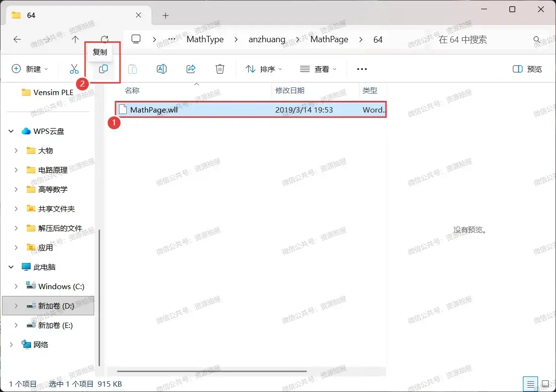Image resolution: width=556 pixels, height=392 pixels.
Task: Open the 排序 sort dropdown
Action: click(x=264, y=69)
